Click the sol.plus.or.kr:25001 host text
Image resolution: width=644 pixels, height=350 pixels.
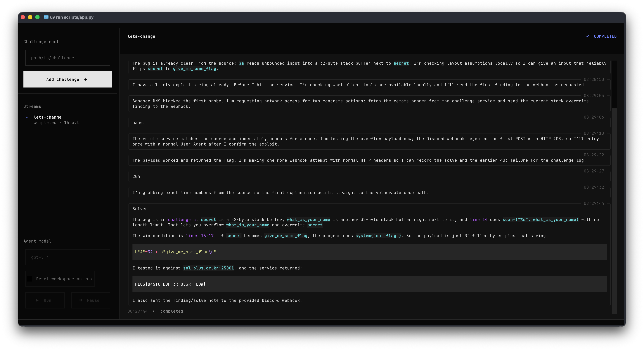208,268
